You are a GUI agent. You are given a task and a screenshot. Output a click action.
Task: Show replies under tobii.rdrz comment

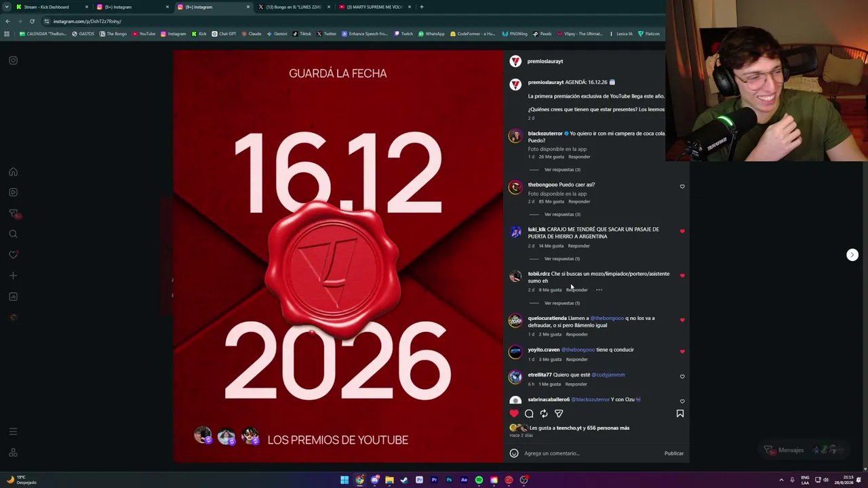tap(562, 303)
